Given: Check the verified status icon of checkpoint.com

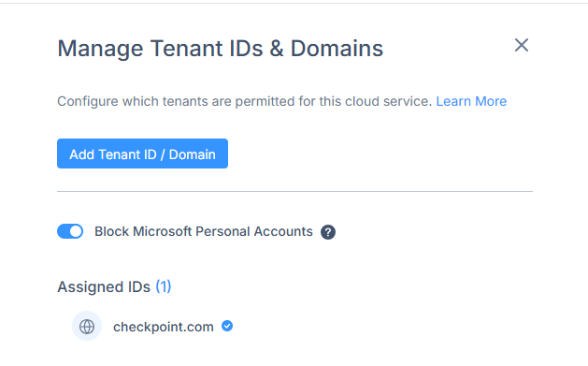Looking at the screenshot, I should point(227,326).
